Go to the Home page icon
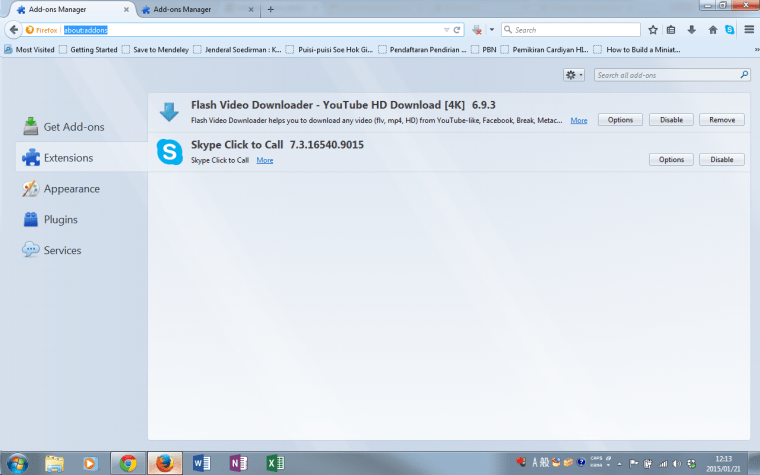760x475 pixels. (x=712, y=30)
